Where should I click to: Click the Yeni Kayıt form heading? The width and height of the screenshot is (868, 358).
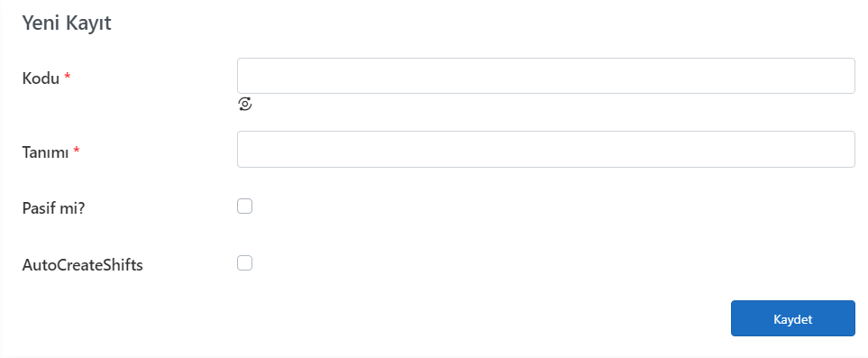(x=67, y=23)
